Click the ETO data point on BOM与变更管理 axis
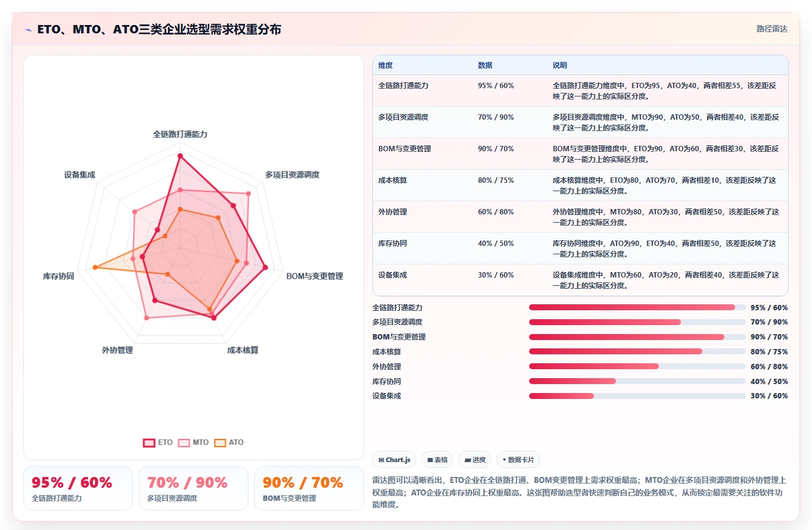Viewport: 812px width, 530px height. [265, 268]
